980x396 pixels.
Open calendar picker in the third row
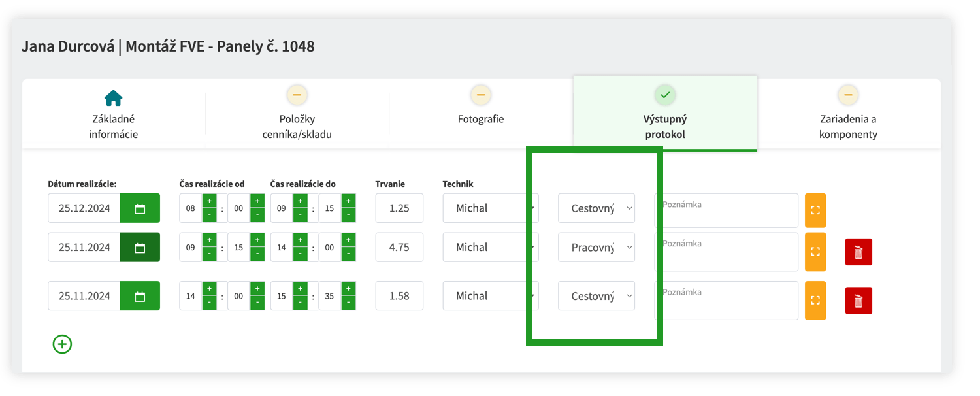coord(139,296)
